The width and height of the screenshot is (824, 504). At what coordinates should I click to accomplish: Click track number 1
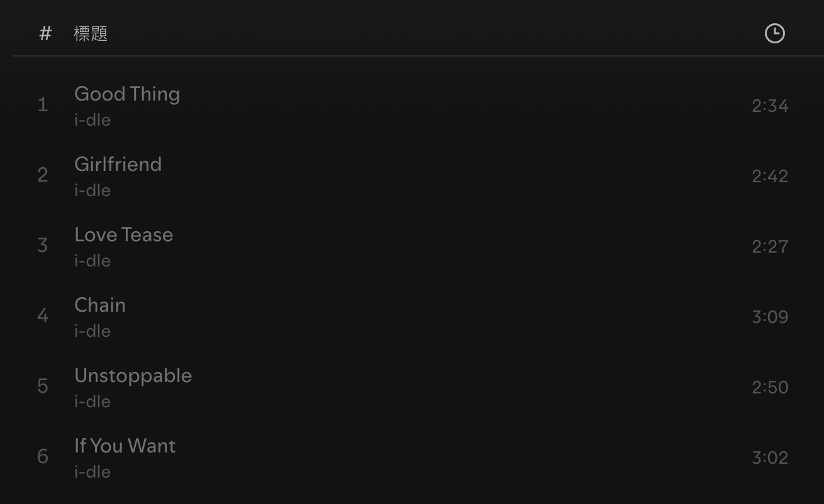click(43, 105)
